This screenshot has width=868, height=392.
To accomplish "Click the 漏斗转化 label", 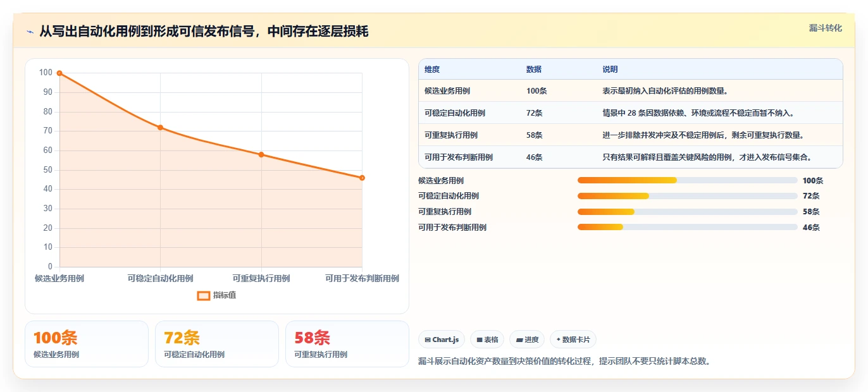I will click(x=825, y=28).
